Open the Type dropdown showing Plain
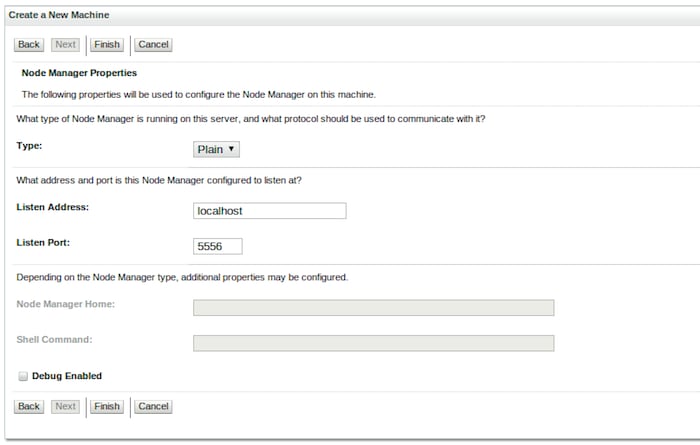 click(x=216, y=149)
